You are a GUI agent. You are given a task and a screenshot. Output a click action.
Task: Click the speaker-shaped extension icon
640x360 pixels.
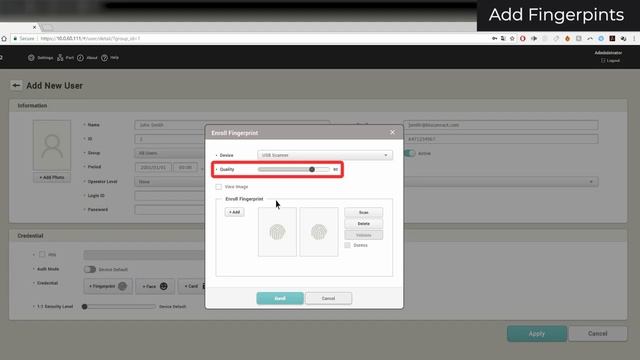coord(534,38)
